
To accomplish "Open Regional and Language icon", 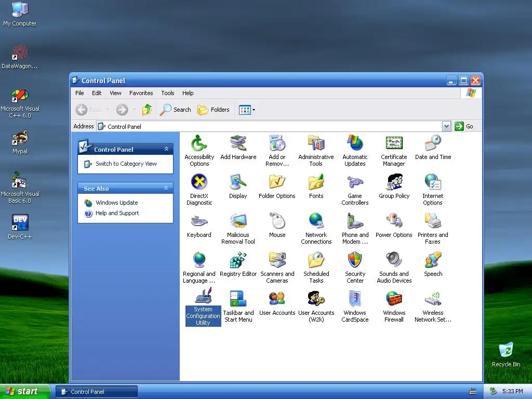I will tap(199, 268).
